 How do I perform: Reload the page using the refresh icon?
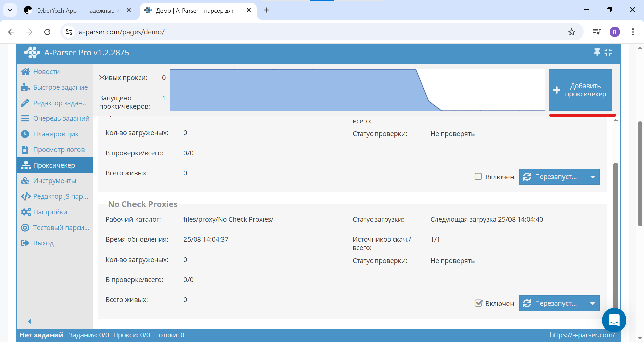click(47, 32)
